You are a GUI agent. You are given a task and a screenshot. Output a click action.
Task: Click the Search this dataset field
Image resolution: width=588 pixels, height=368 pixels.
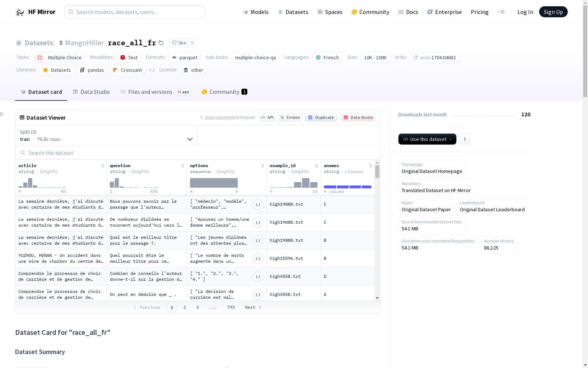198,153
